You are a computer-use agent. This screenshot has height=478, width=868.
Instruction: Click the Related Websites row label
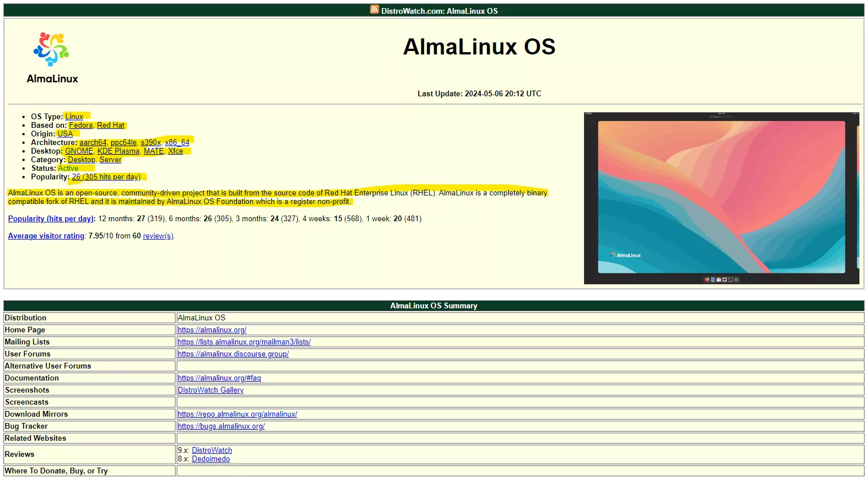pyautogui.click(x=36, y=438)
